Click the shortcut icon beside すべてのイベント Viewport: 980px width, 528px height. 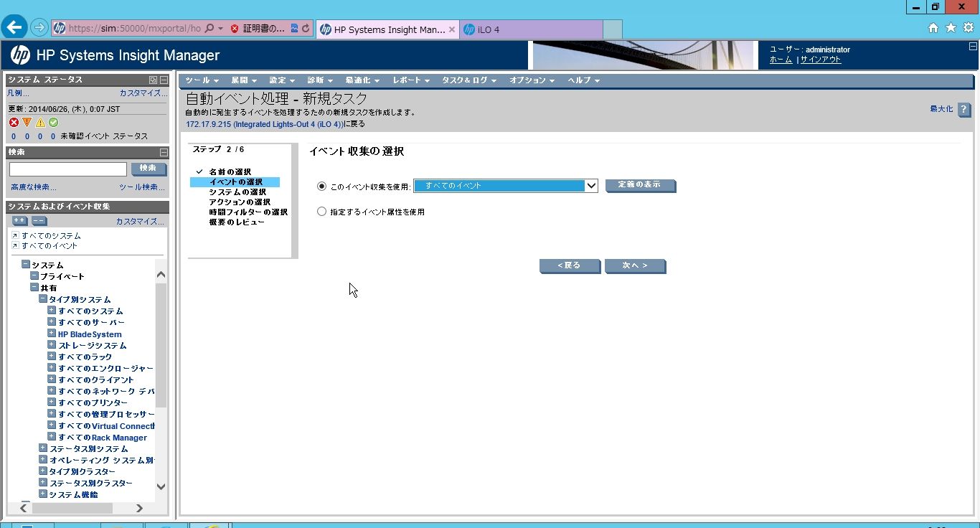[15, 245]
